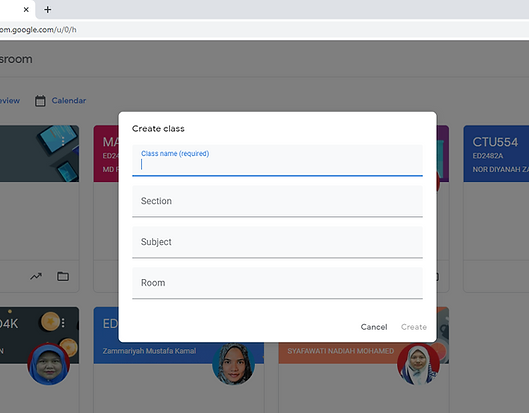Image resolution: width=529 pixels, height=413 pixels.
Task: Click Zammariyah Mustafa Kamal's profile photo
Action: (x=233, y=364)
